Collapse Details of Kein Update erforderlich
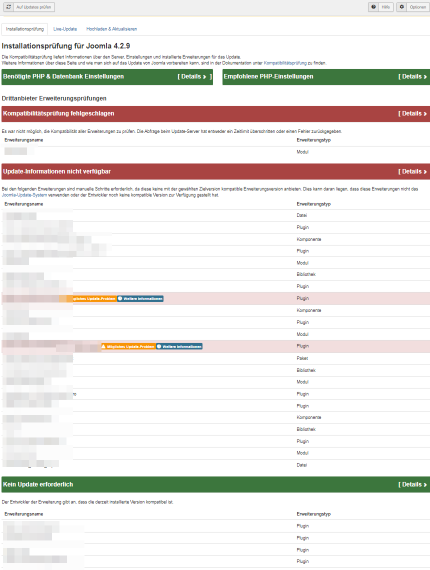Image resolution: width=430 pixels, height=570 pixels. [x=413, y=485]
